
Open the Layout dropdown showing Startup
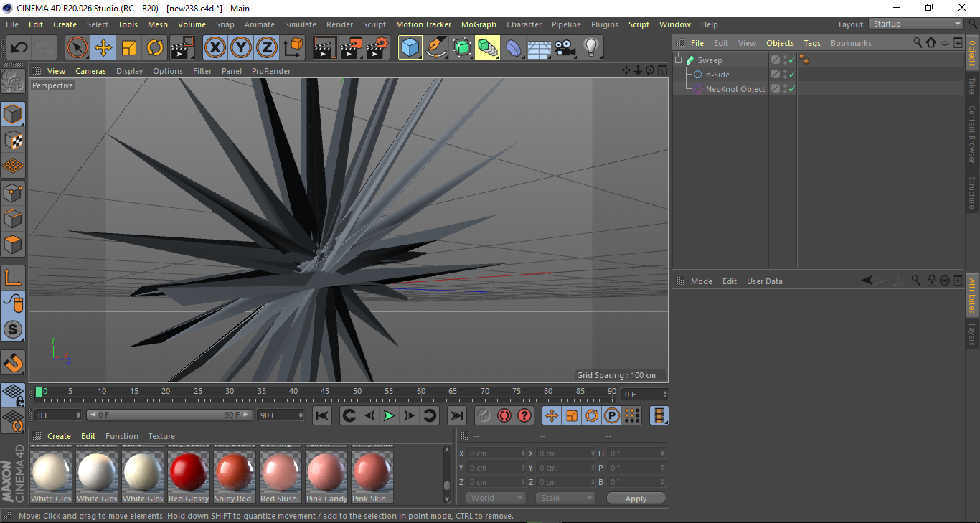[x=916, y=24]
